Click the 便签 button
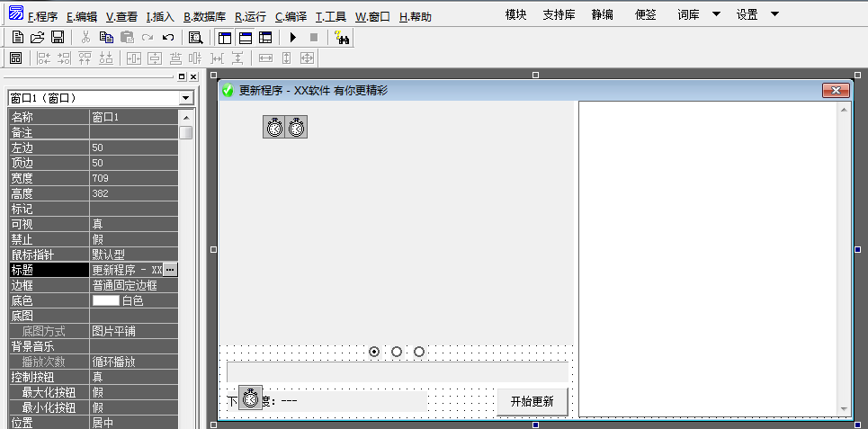This screenshot has width=868, height=429. coord(646,15)
